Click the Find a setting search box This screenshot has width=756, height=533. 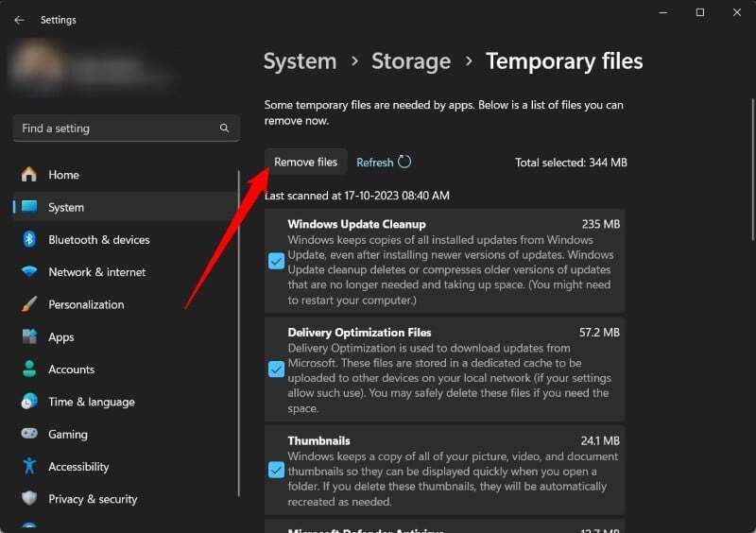127,129
